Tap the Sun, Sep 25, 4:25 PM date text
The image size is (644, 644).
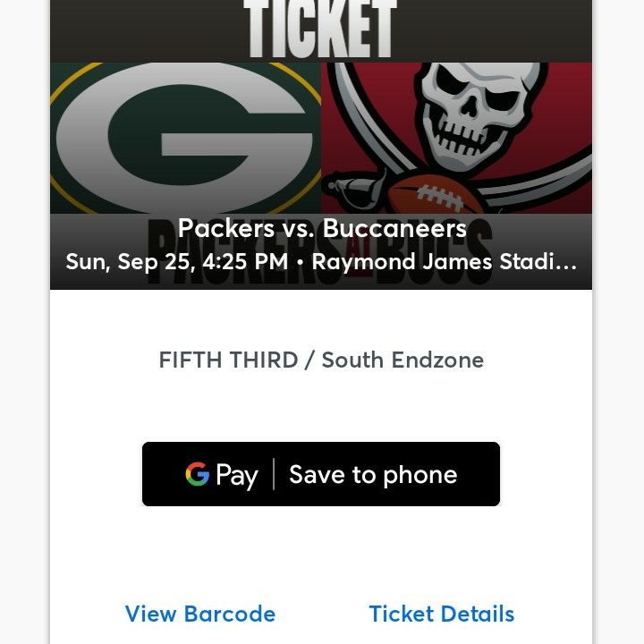(176, 261)
